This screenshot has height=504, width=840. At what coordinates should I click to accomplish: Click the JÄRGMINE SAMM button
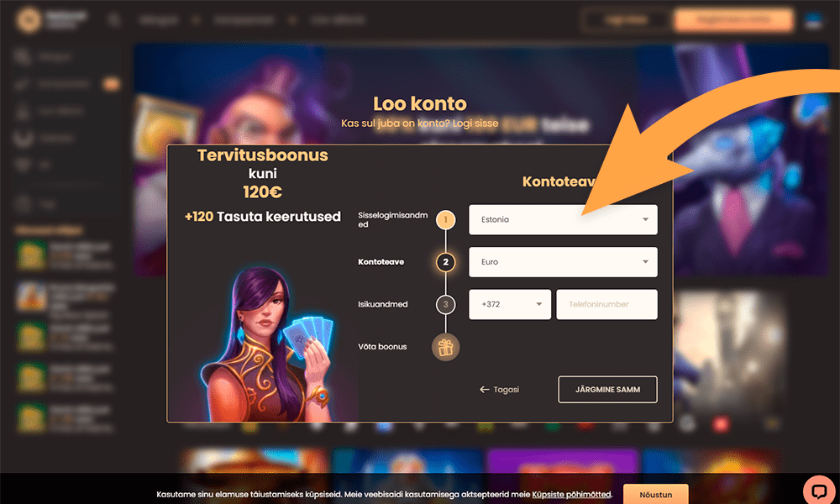607,390
